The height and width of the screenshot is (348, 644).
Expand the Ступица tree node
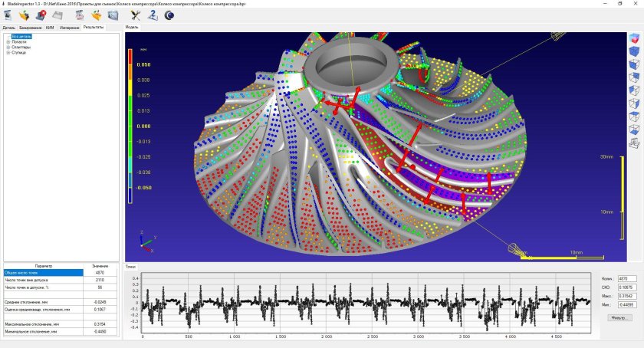pos(8,52)
